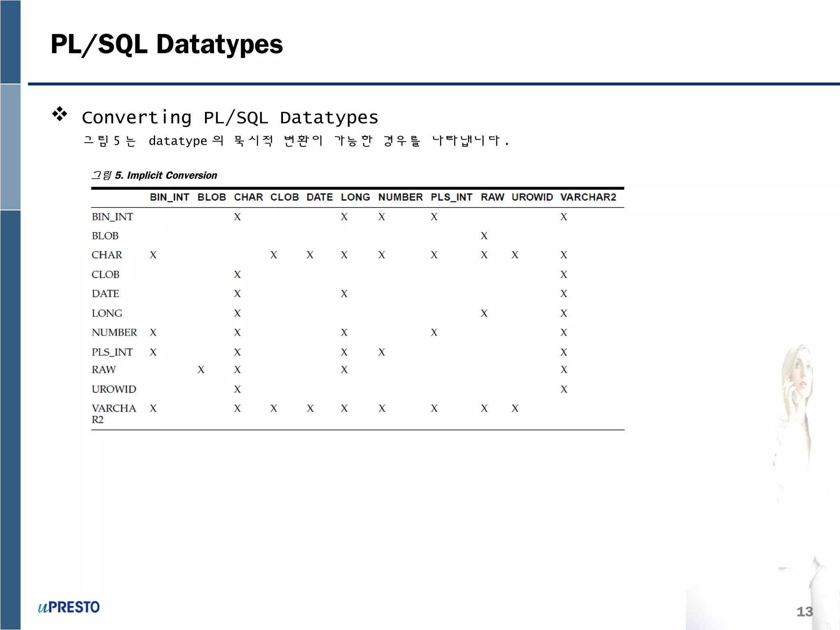840x630 pixels.
Task: Click the RAW row label
Action: click(x=104, y=370)
